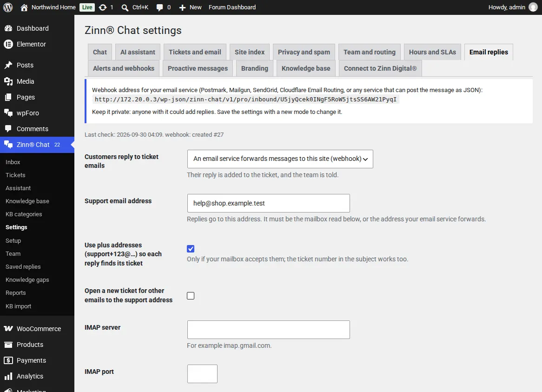Click the plus icon beside New

click(182, 7)
